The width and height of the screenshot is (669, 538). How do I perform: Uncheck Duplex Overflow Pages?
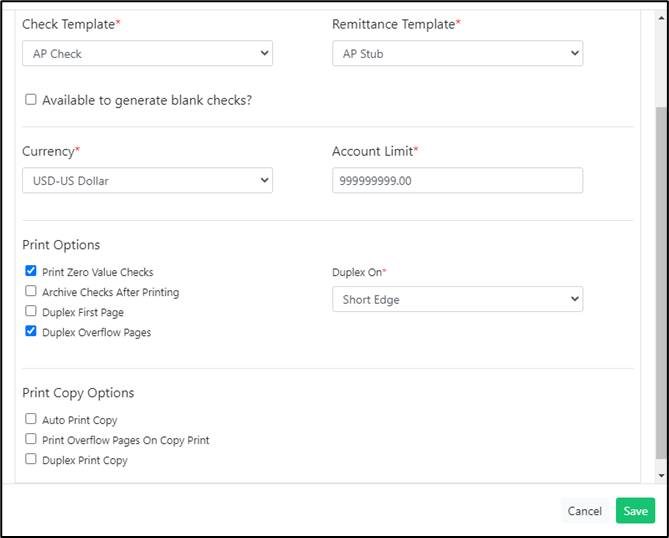pyautogui.click(x=31, y=331)
